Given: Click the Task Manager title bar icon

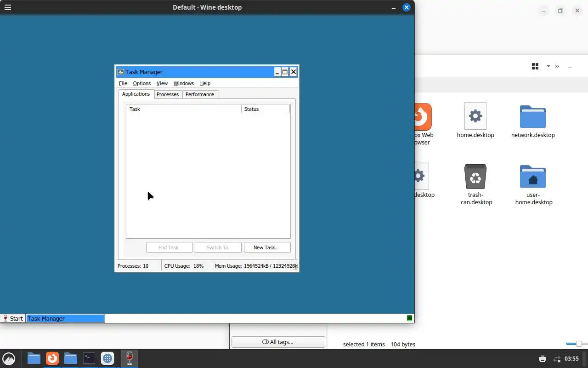Looking at the screenshot, I should tap(121, 72).
